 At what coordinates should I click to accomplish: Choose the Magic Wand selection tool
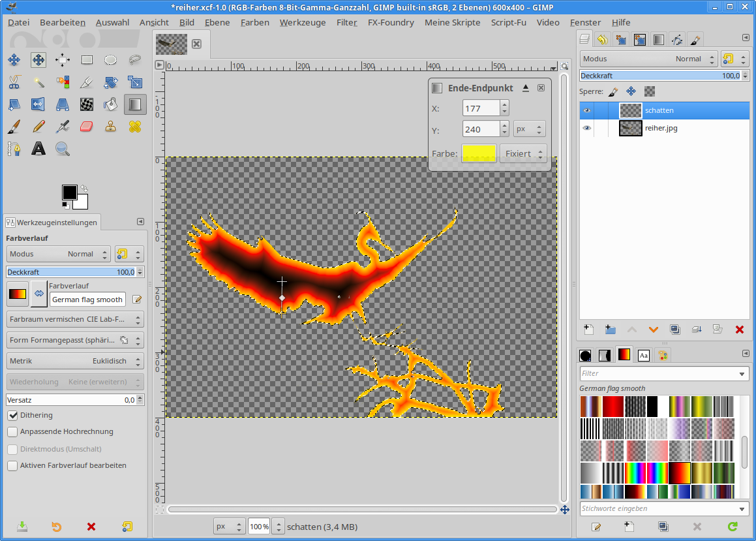(x=38, y=82)
